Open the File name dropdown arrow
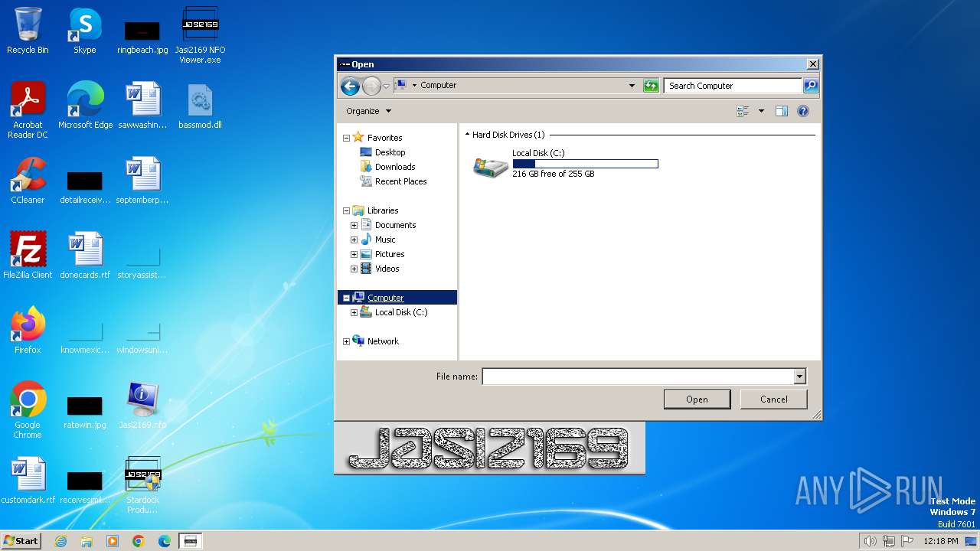 pos(799,377)
